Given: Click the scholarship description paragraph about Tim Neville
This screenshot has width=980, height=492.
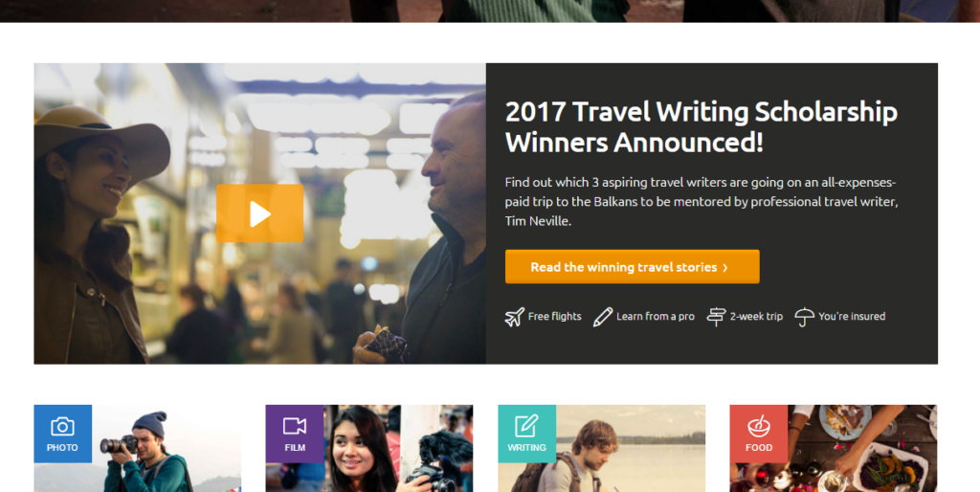Looking at the screenshot, I should click(x=702, y=201).
